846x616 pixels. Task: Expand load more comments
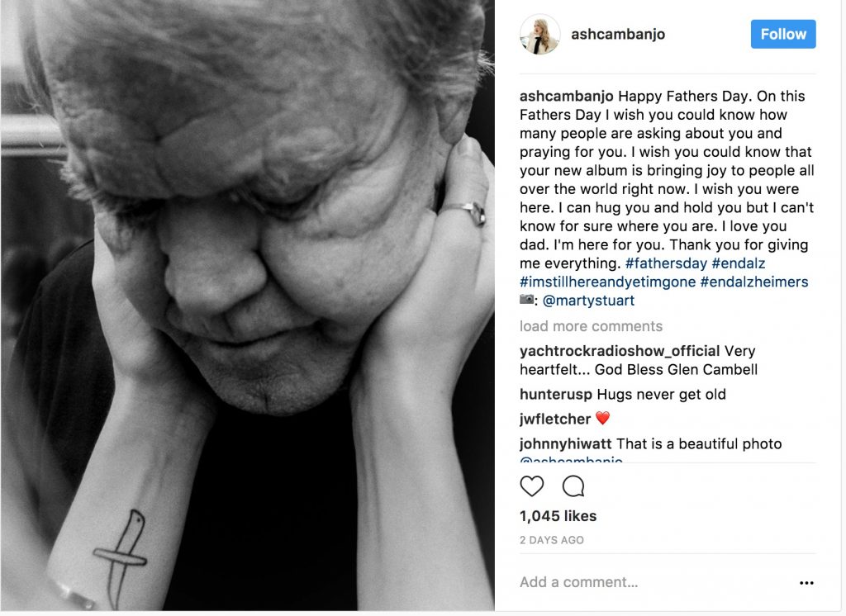click(x=591, y=326)
